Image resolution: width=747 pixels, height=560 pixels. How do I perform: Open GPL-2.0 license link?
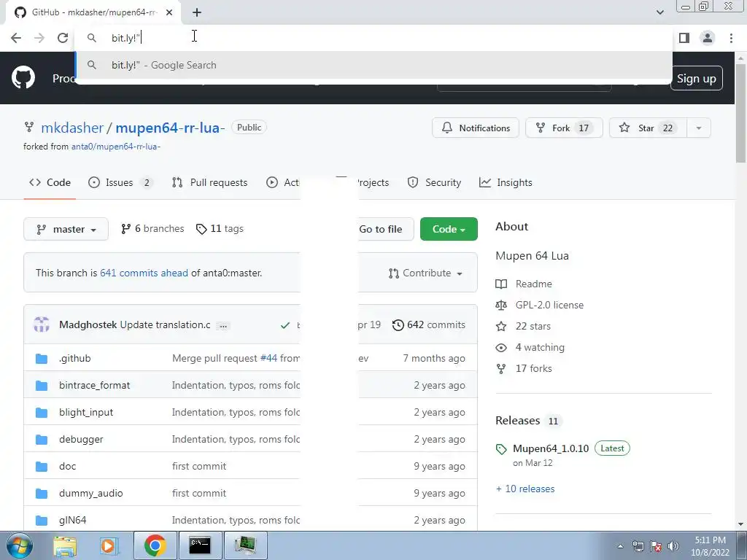(x=539, y=306)
